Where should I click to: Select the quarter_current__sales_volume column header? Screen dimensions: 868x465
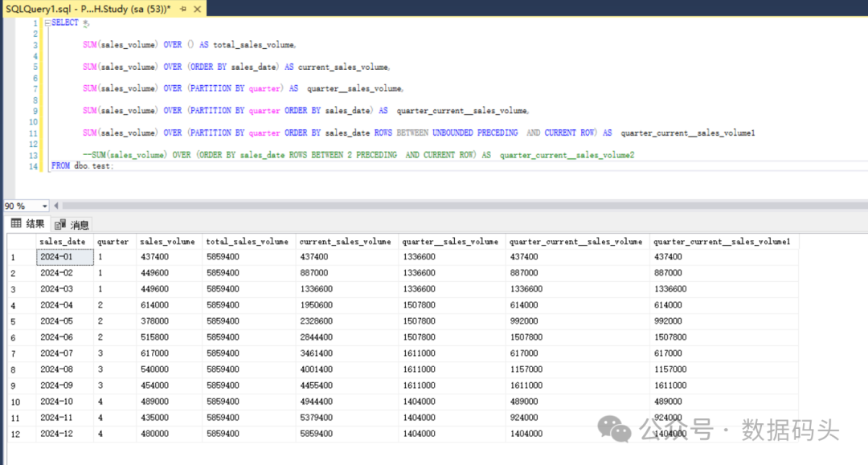pos(577,242)
